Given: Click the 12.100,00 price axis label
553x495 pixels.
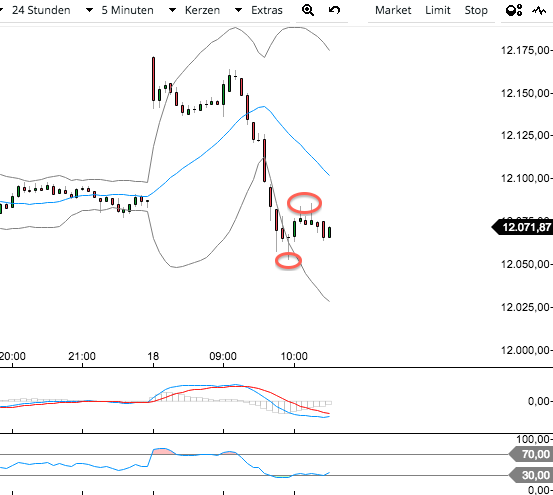Looking at the screenshot, I should click(x=525, y=178).
